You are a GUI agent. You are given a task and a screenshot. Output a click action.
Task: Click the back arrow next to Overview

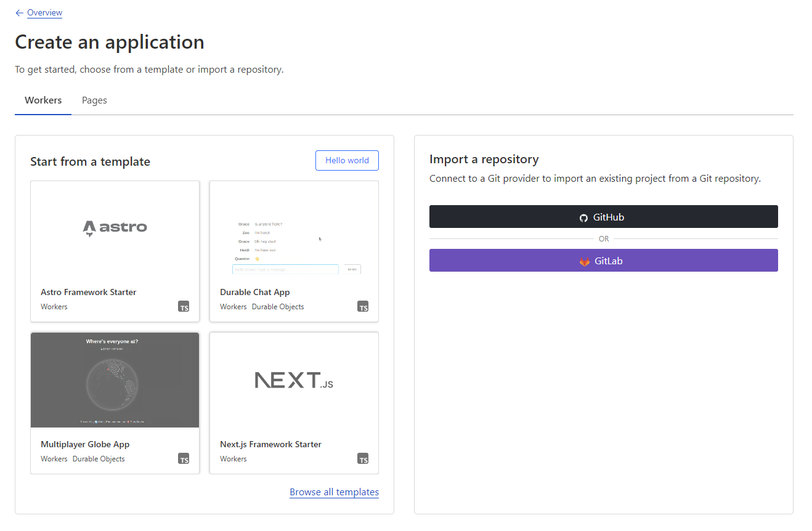(19, 13)
